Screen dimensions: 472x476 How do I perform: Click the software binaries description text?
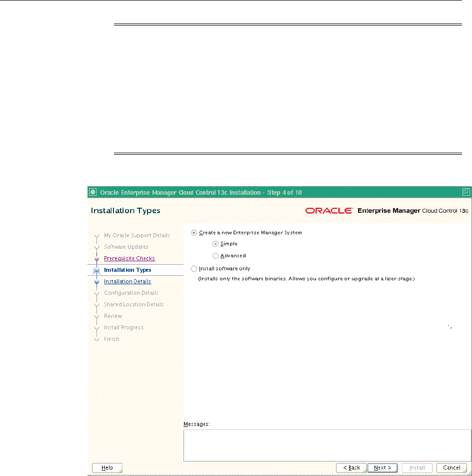click(x=306, y=279)
